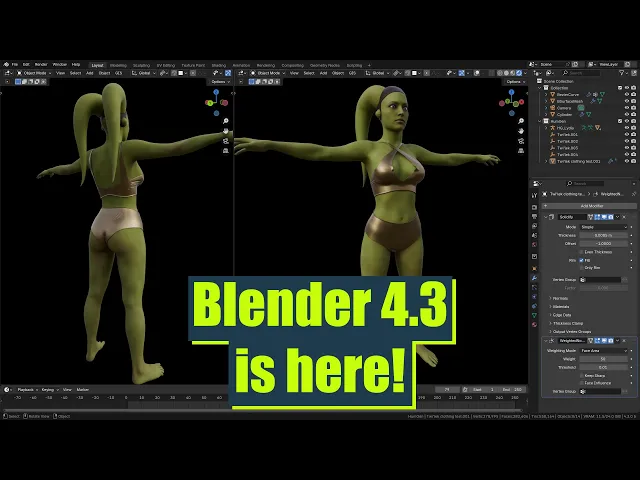Viewport: 640px width, 480px height.
Task: Open the timeline Playback menu
Action: [27, 390]
